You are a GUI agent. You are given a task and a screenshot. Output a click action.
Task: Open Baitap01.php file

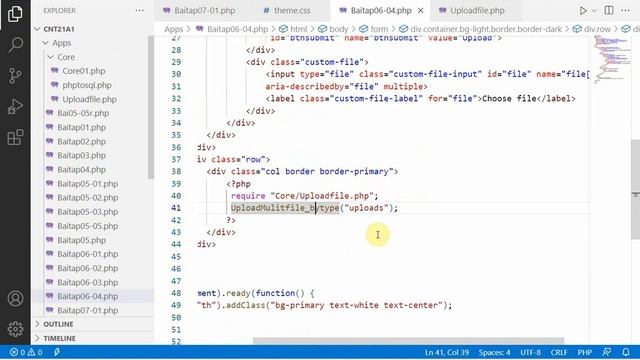81,127
